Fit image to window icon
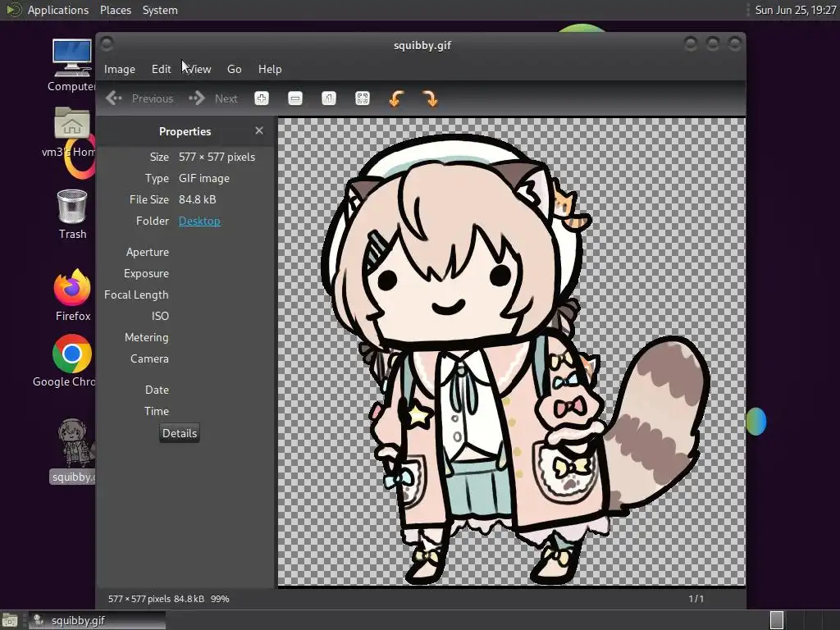840x630 pixels. point(363,98)
